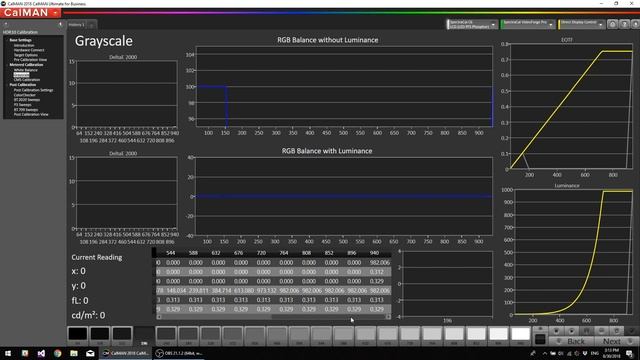Image resolution: width=640 pixels, height=360 pixels.
Task: Collapse the workflow sidebar with the arrow icon
Action: coord(60,24)
